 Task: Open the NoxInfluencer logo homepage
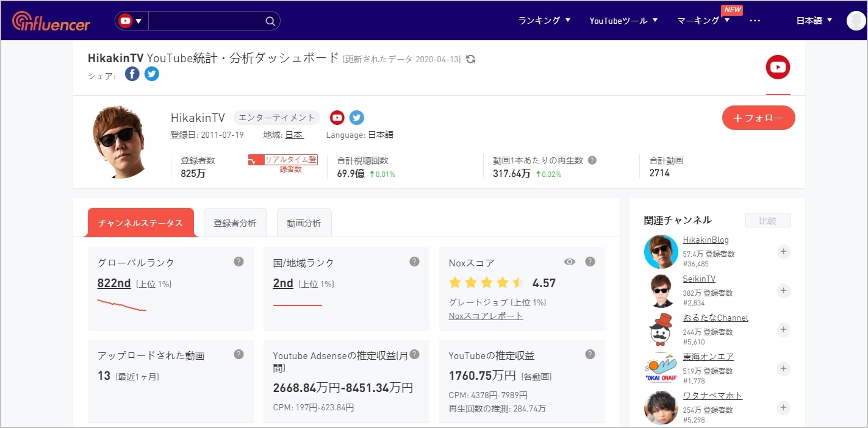point(51,21)
